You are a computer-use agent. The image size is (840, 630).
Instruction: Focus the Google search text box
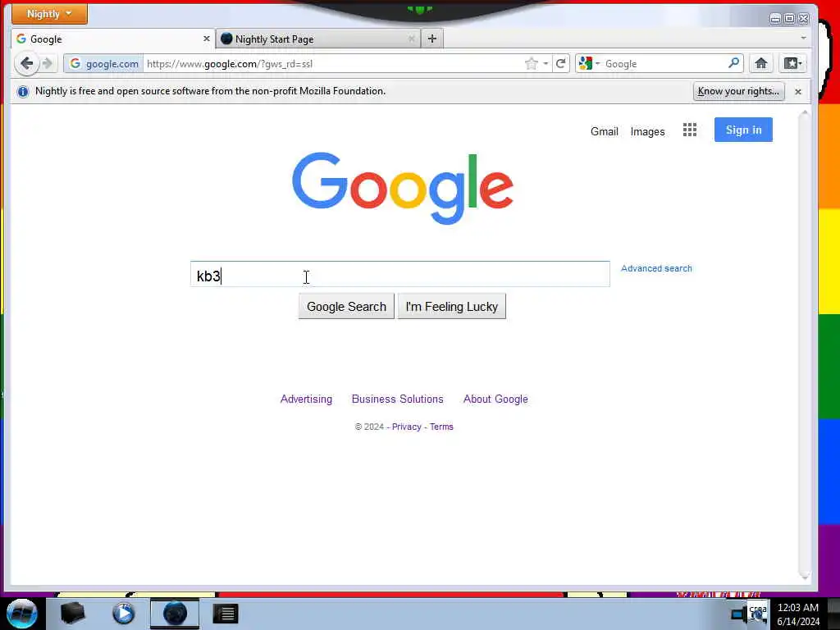400,274
